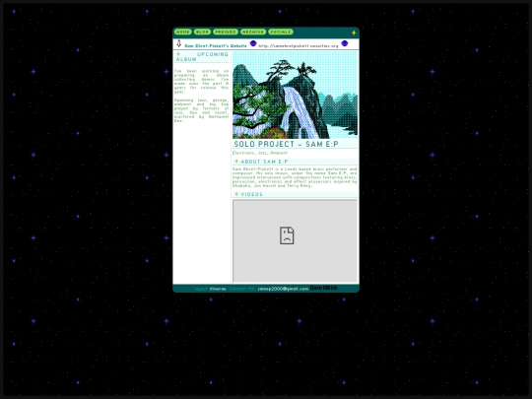The width and height of the screenshot is (532, 399).
Task: Click the blue planet icon after URL
Action: coord(345,43)
